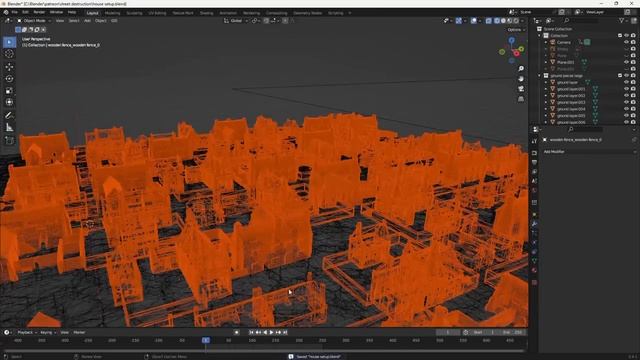Select ground layer.002 in outliner

point(571,96)
